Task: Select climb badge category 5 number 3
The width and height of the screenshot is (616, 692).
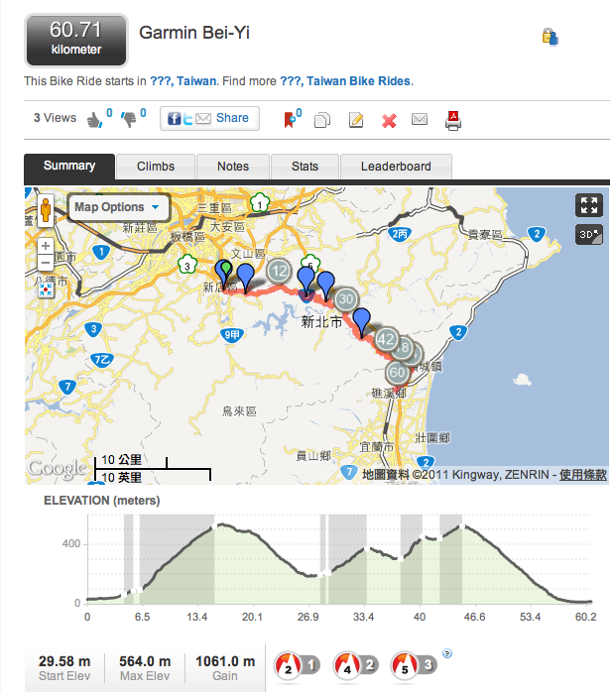Action: tap(414, 666)
